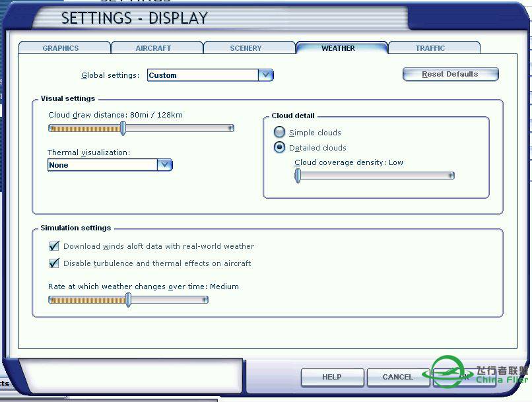Click the Cancel button
This screenshot has height=402, width=532.
tap(397, 377)
